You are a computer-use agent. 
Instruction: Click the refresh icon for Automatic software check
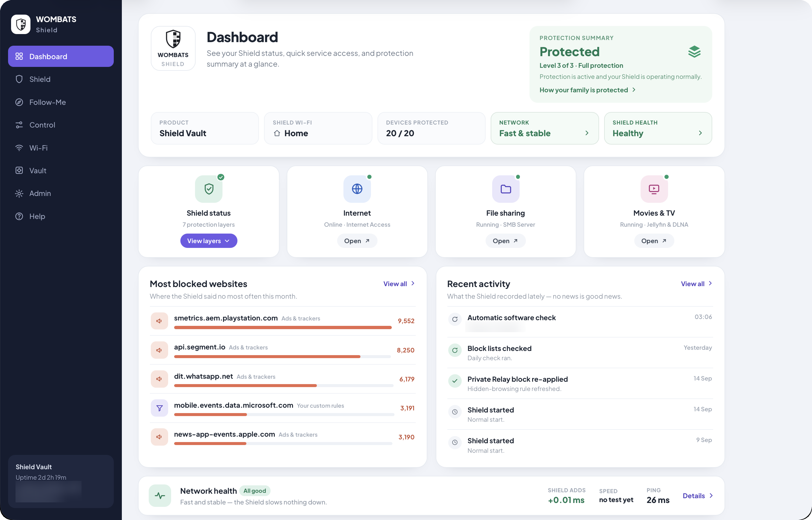[455, 319]
